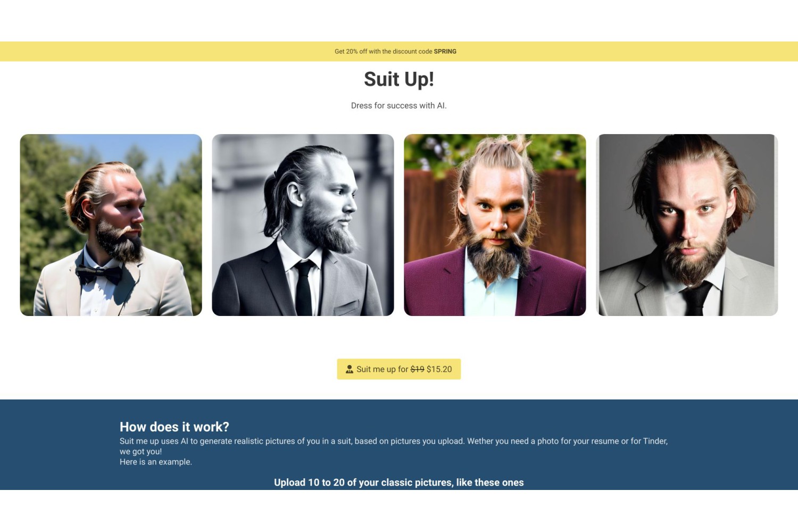Click the Suit me up for $15.20 button
This screenshot has height=532, width=798.
tap(399, 369)
